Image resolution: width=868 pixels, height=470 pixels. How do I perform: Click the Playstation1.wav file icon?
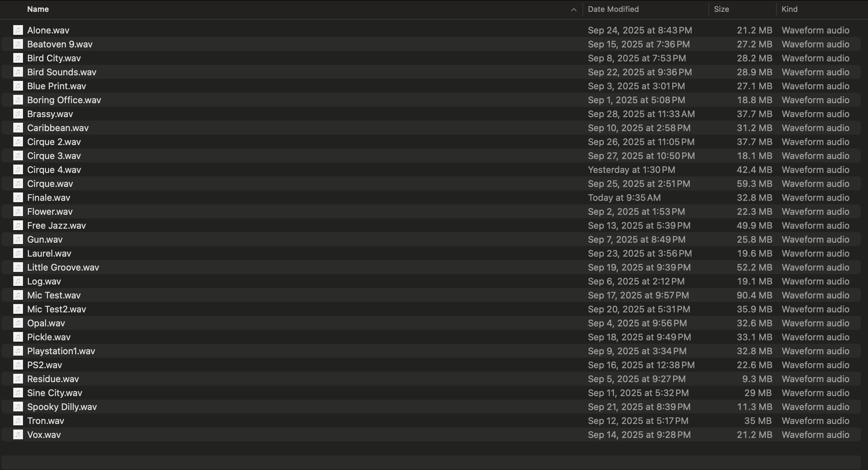coord(18,351)
